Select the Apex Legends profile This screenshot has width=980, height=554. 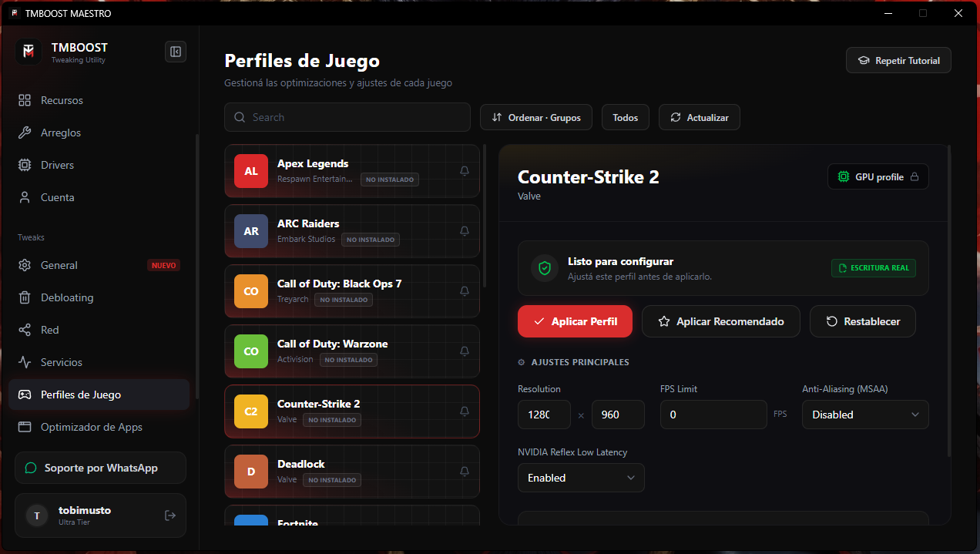(352, 171)
